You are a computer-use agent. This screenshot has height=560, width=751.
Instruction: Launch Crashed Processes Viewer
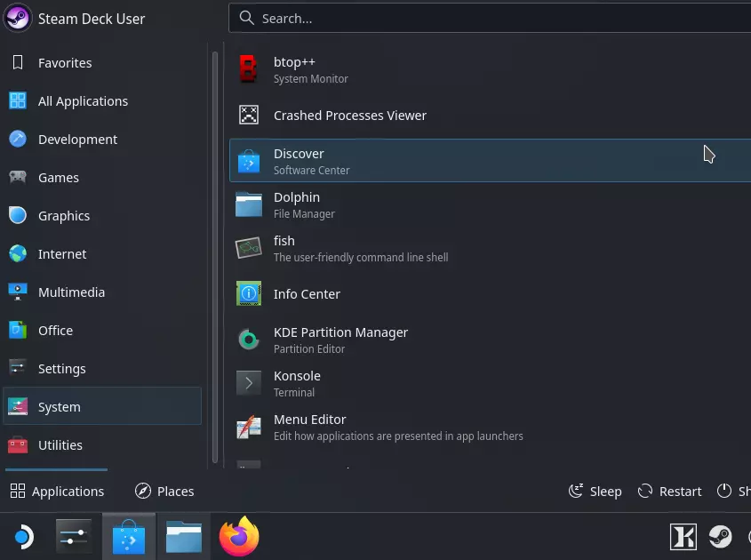[x=490, y=116]
